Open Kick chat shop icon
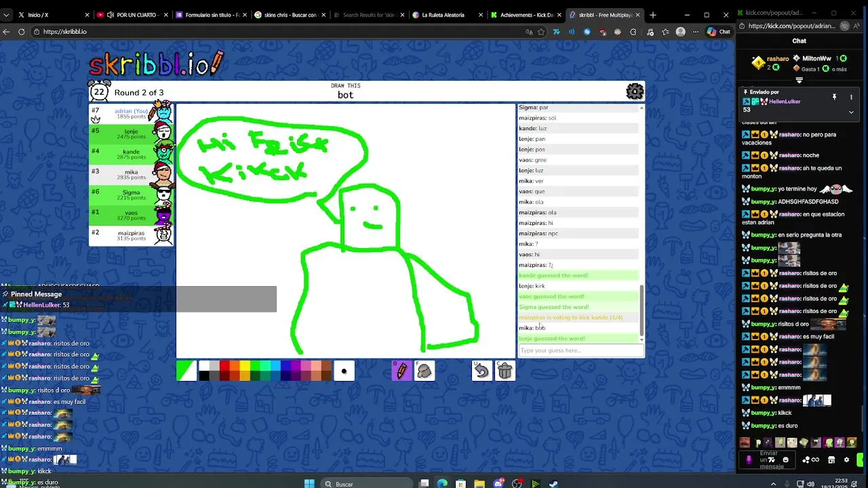The width and height of the screenshot is (868, 488). pos(831,460)
